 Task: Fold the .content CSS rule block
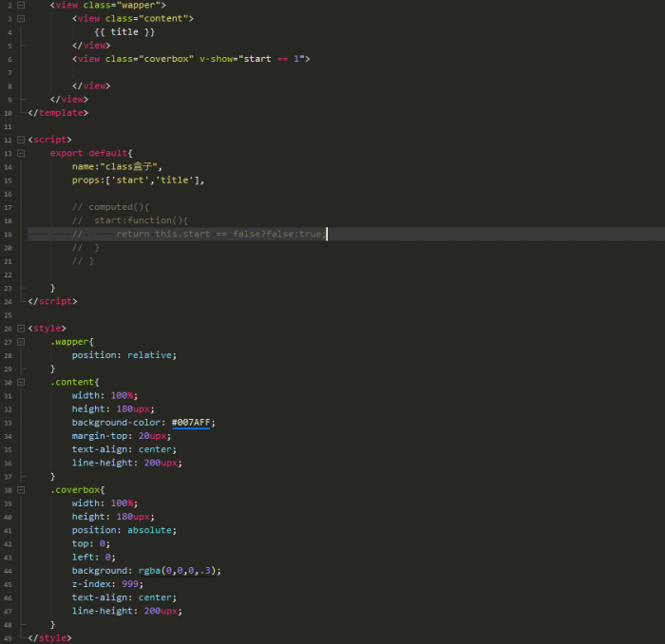[21, 382]
